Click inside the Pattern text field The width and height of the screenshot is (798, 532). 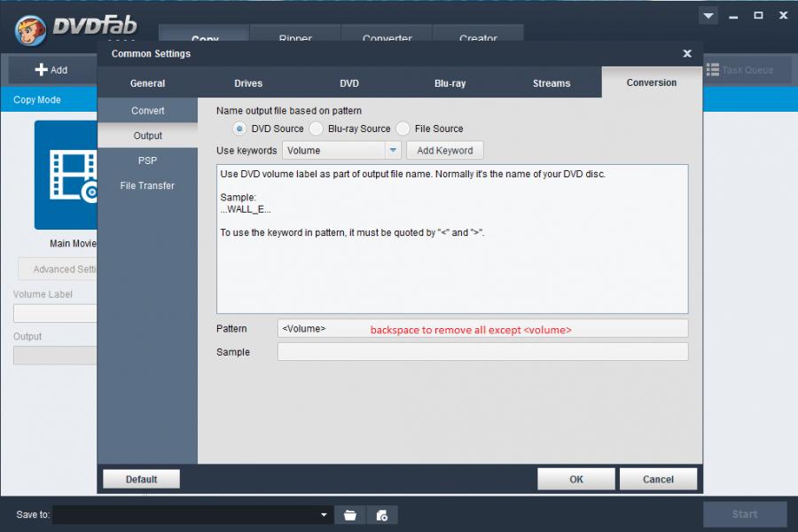point(482,329)
